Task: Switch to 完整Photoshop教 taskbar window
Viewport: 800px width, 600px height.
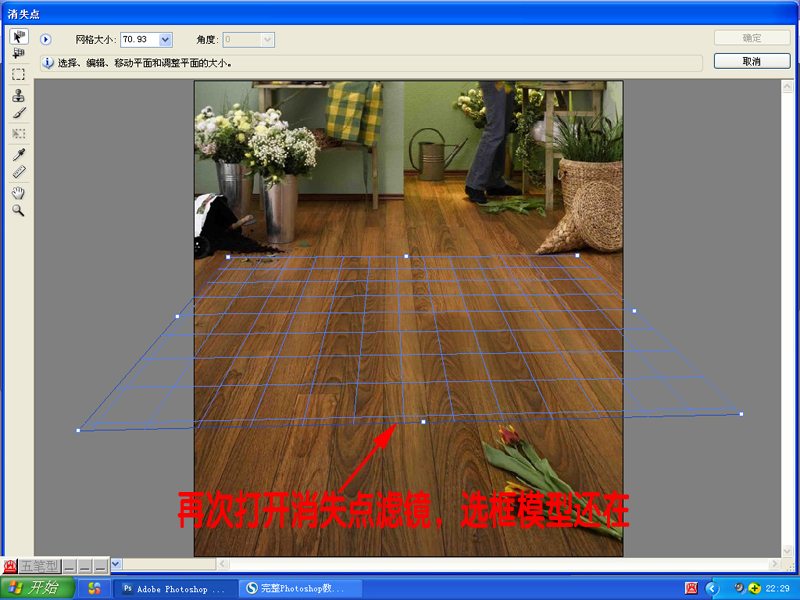Action: click(x=301, y=589)
